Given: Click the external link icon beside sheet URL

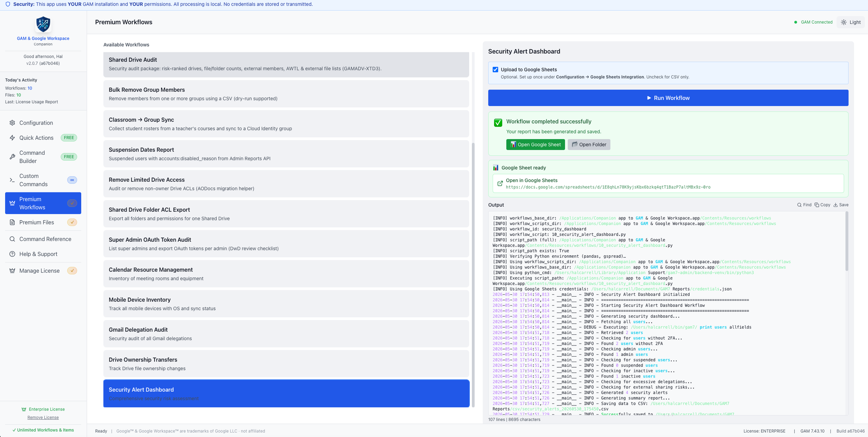Looking at the screenshot, I should (x=500, y=183).
